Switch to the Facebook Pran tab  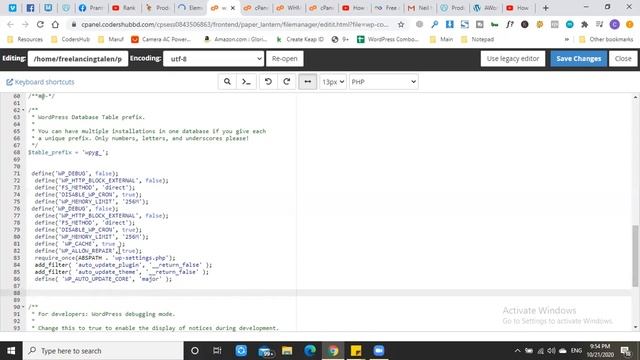pyautogui.click(x=91, y=8)
